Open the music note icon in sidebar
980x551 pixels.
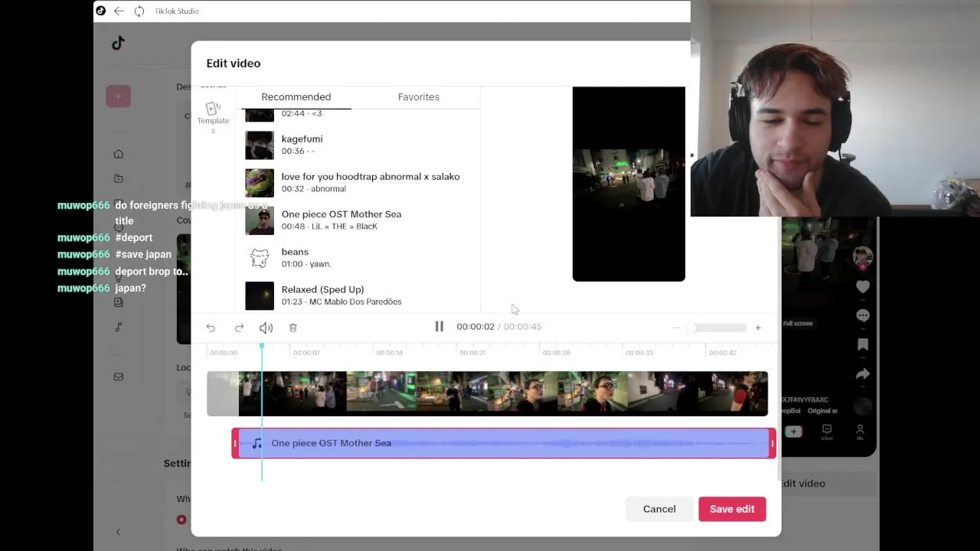point(118,327)
